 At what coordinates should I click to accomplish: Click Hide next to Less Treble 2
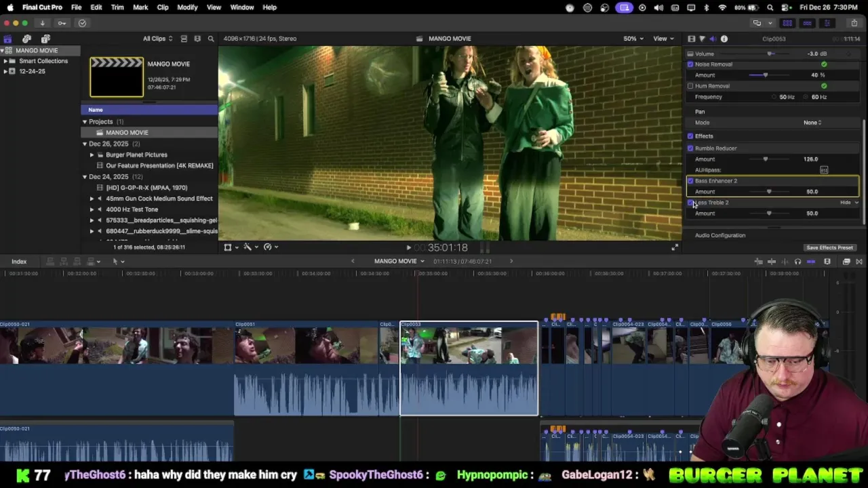[845, 203]
